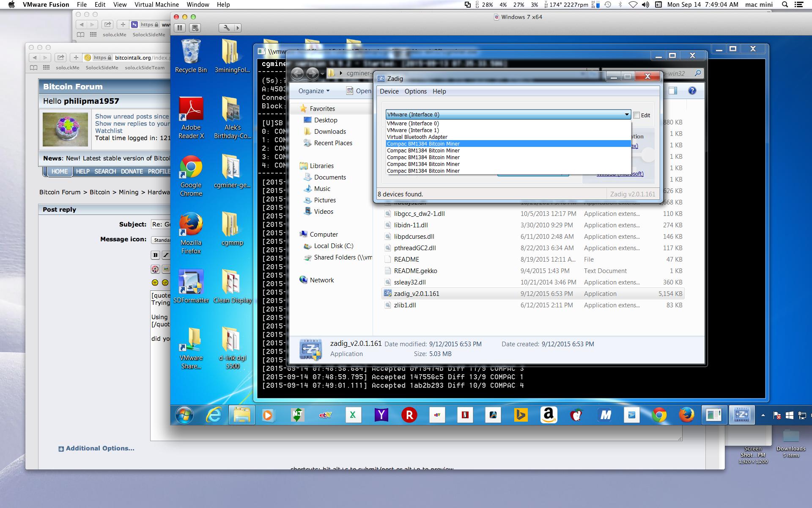Open Adobe Reader X desktop shortcut

(x=191, y=118)
